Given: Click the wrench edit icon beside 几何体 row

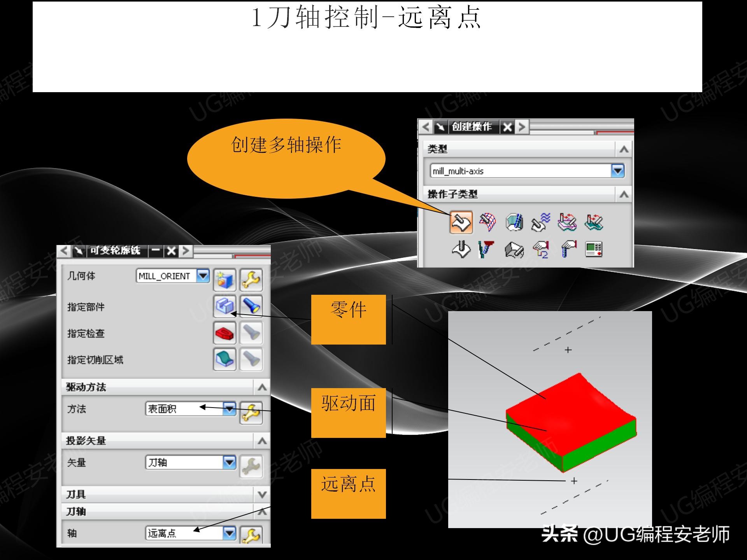Looking at the screenshot, I should tap(252, 280).
